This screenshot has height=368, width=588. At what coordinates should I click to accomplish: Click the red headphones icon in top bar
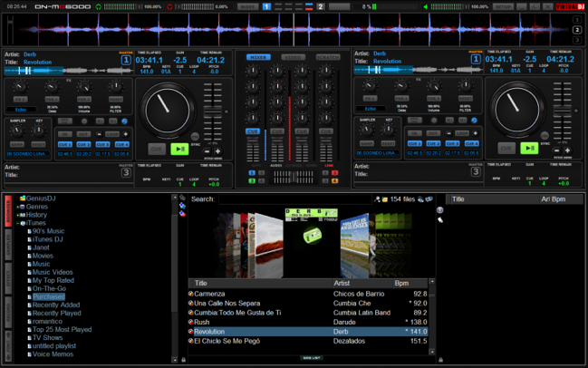[x=169, y=6]
